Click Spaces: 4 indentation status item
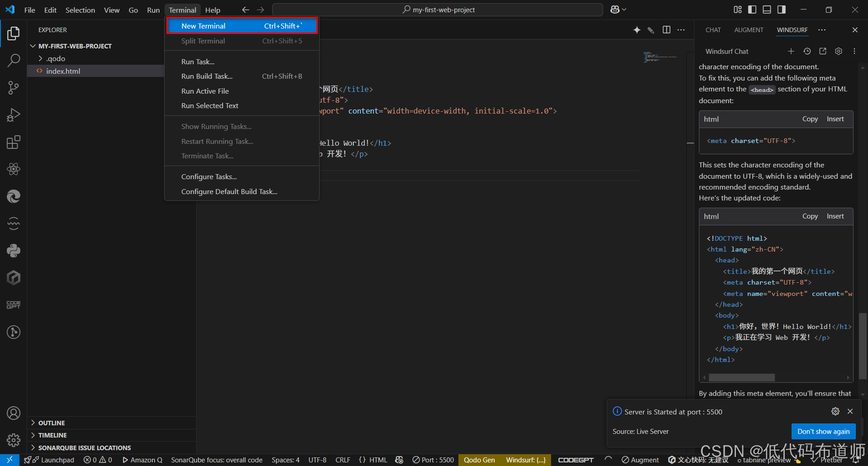868x466 pixels. pos(285,460)
